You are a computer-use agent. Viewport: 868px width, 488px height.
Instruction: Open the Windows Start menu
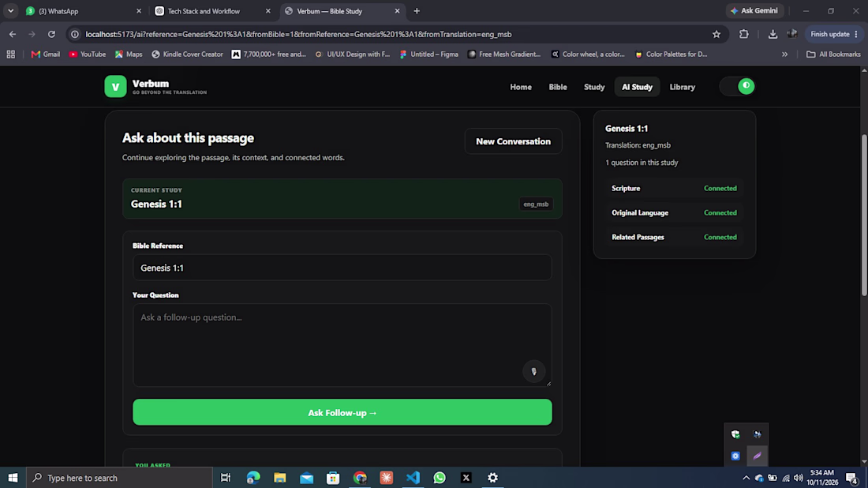pyautogui.click(x=13, y=478)
